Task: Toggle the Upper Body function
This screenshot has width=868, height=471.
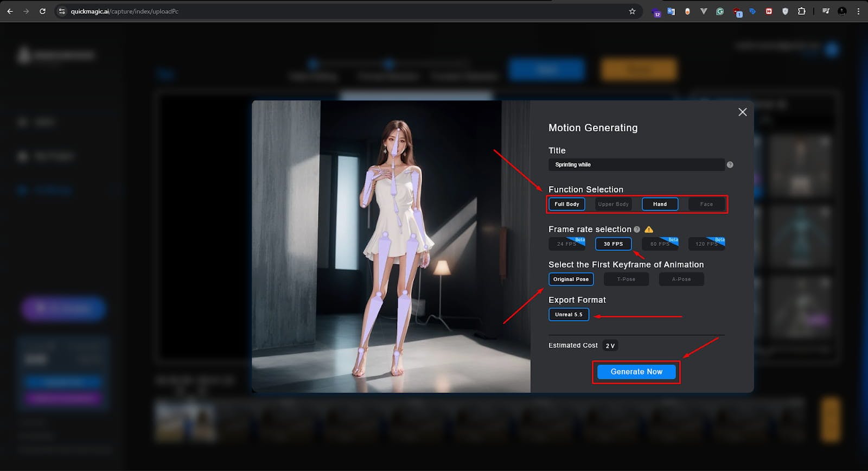Action: [x=614, y=204]
